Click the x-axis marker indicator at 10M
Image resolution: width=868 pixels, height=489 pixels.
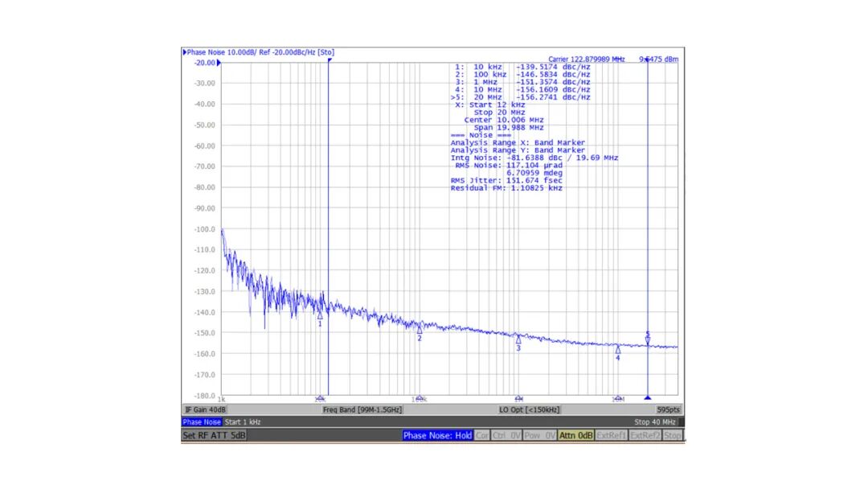click(x=618, y=399)
